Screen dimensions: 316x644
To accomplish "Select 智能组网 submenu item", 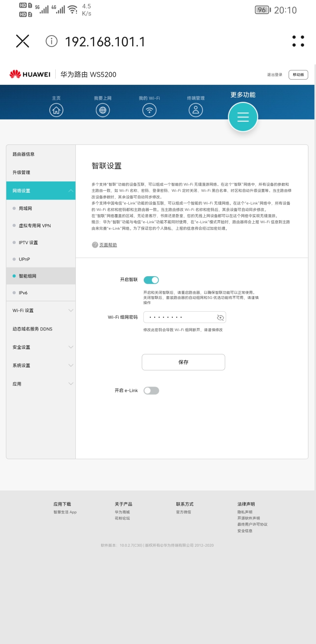I will coord(41,276).
